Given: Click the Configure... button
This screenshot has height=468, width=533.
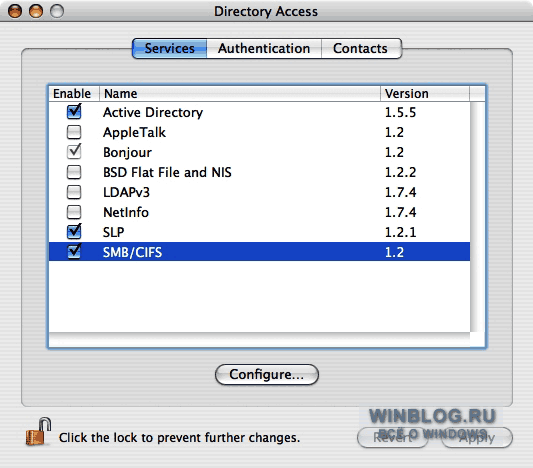Looking at the screenshot, I should [x=267, y=375].
